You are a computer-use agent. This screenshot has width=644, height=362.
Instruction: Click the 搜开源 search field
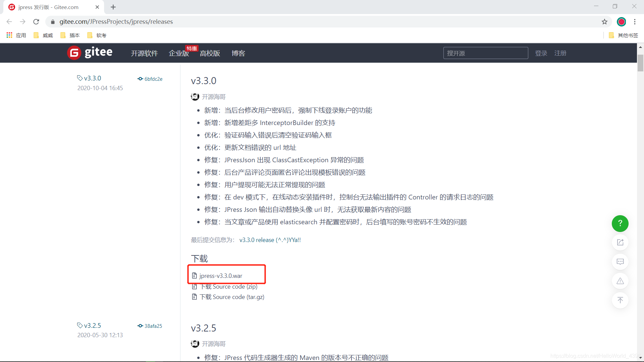pos(485,53)
